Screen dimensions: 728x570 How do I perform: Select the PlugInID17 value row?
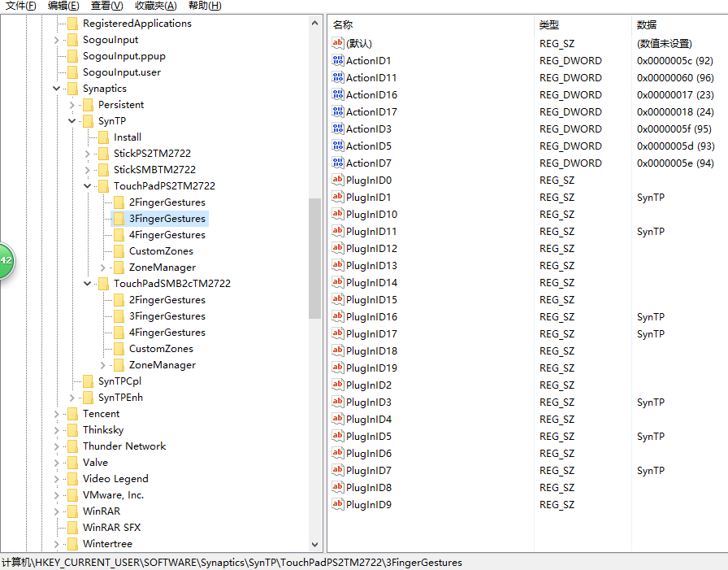point(528,333)
